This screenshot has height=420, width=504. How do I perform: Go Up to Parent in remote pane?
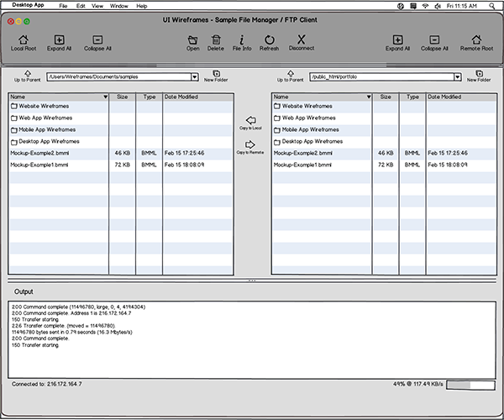pos(291,74)
